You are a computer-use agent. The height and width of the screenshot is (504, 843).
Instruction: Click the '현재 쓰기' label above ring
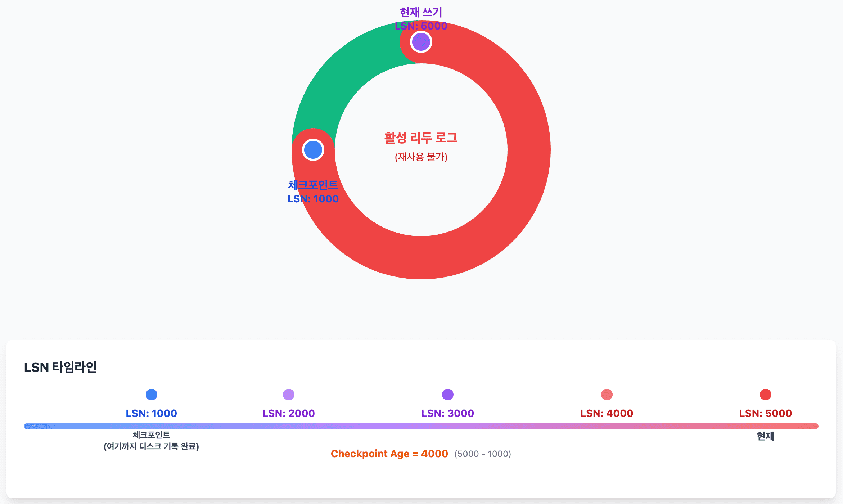pyautogui.click(x=421, y=13)
